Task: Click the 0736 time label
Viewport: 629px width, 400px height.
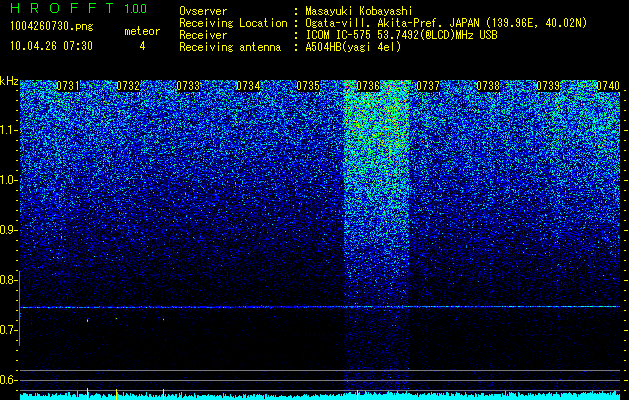Action: (368, 86)
